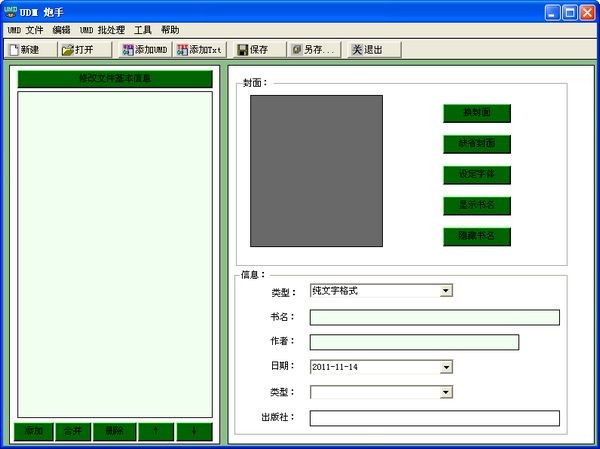Click the 设定字体 (set font) button

tap(477, 175)
